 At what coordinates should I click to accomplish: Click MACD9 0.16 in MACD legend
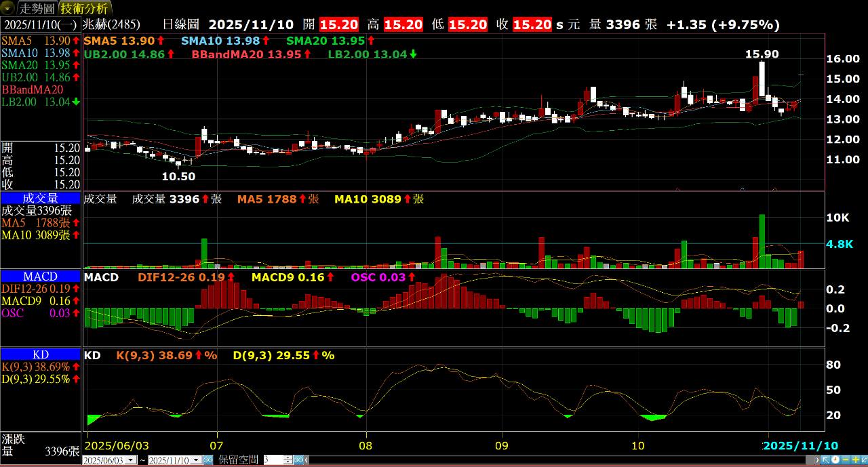pos(293,277)
